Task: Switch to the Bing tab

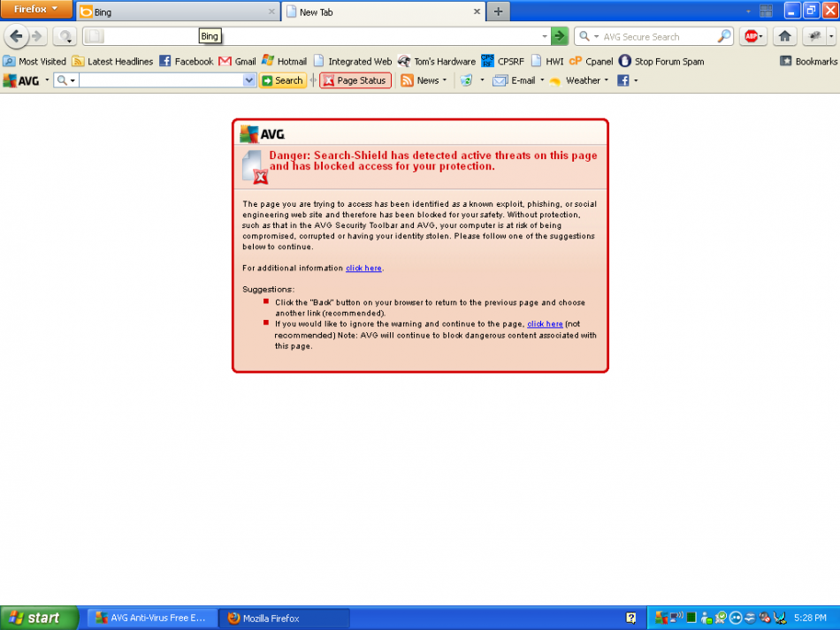Action: pyautogui.click(x=179, y=11)
